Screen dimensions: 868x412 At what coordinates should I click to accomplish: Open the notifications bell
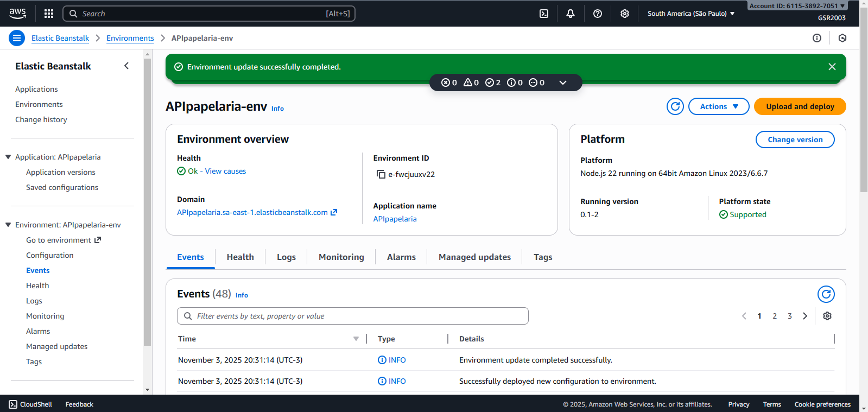click(571, 14)
